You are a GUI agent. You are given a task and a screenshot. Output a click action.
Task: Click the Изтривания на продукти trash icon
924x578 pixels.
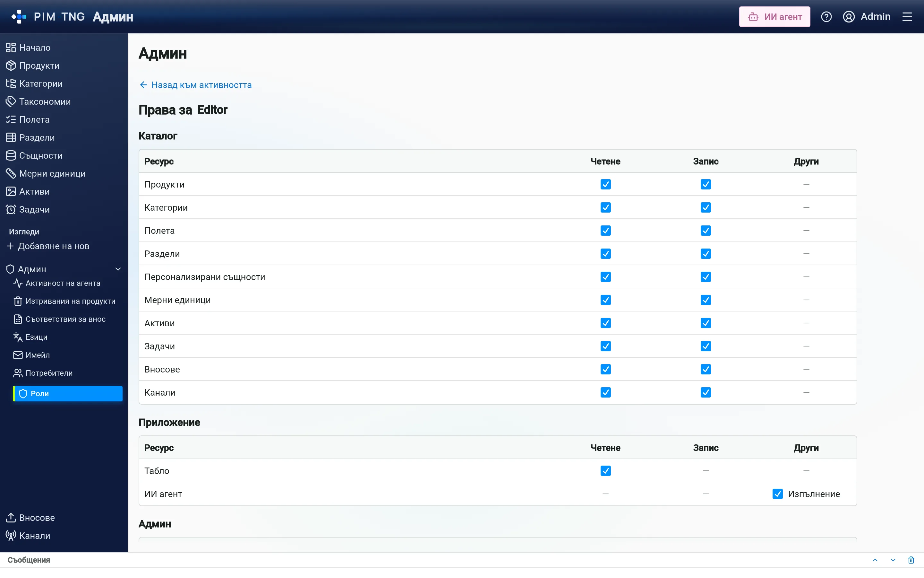click(x=18, y=301)
